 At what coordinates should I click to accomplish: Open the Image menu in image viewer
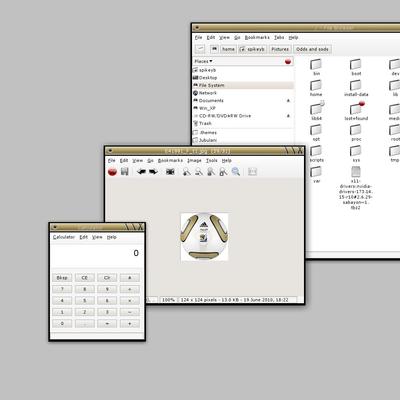click(194, 160)
